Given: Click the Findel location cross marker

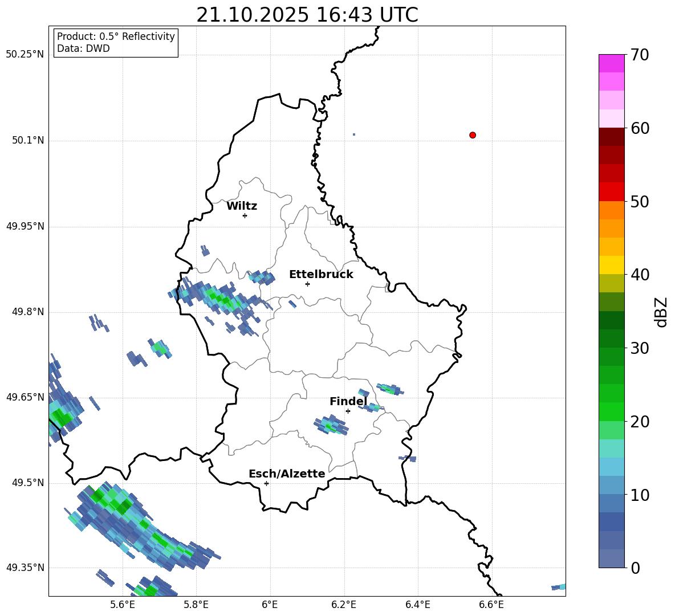Looking at the screenshot, I should [348, 411].
